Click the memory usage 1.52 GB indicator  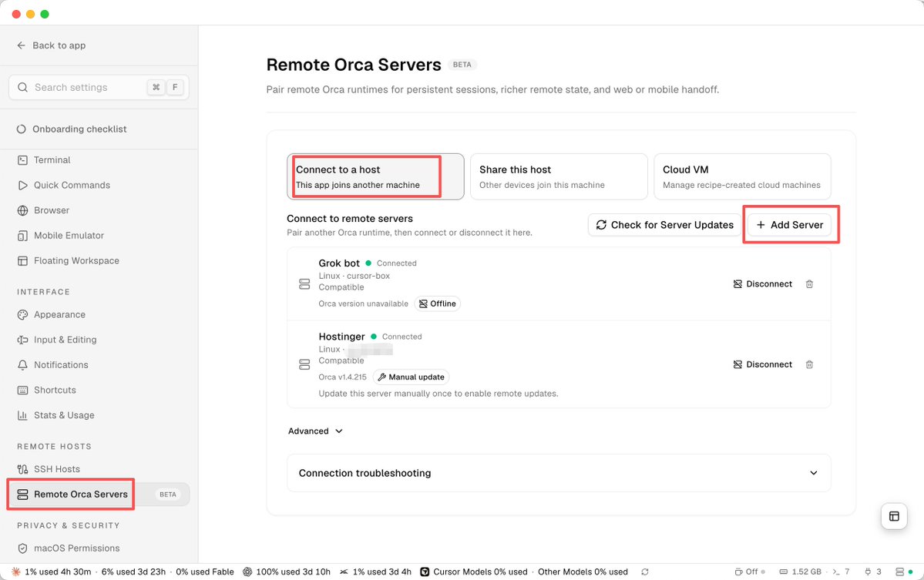coord(800,572)
